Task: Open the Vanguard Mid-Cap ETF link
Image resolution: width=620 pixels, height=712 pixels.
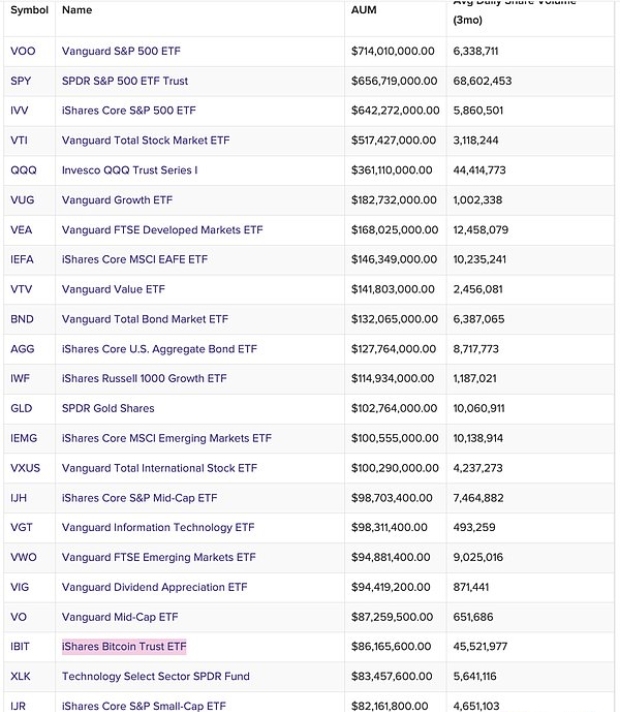Action: [x=120, y=617]
